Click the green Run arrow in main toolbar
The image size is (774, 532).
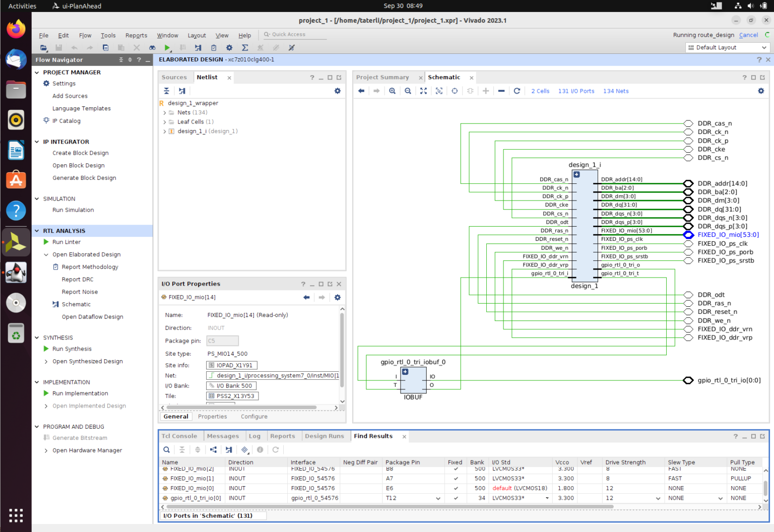click(x=167, y=48)
